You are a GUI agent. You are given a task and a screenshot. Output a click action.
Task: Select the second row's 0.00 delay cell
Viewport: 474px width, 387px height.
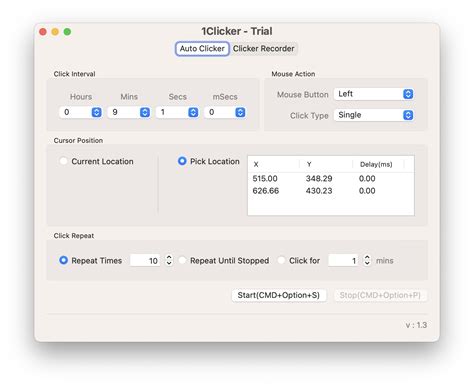click(367, 191)
